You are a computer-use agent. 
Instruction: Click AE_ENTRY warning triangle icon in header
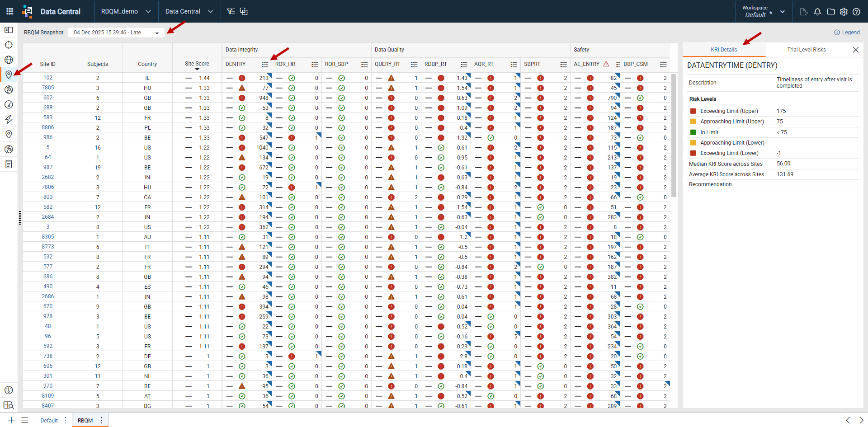tap(606, 64)
